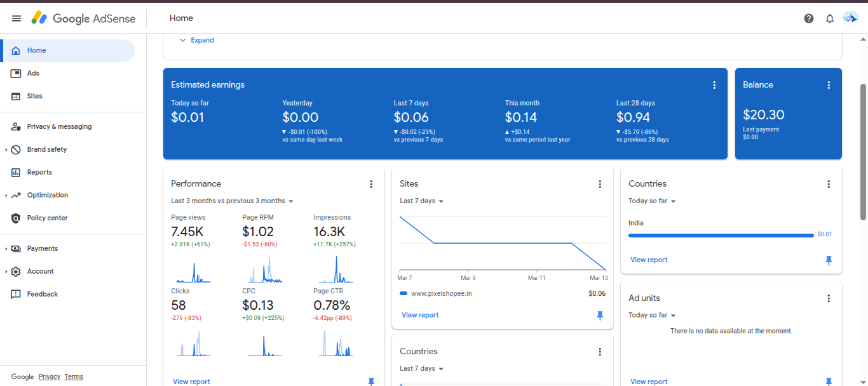
Task: Click the Help question mark icon
Action: 809,18
